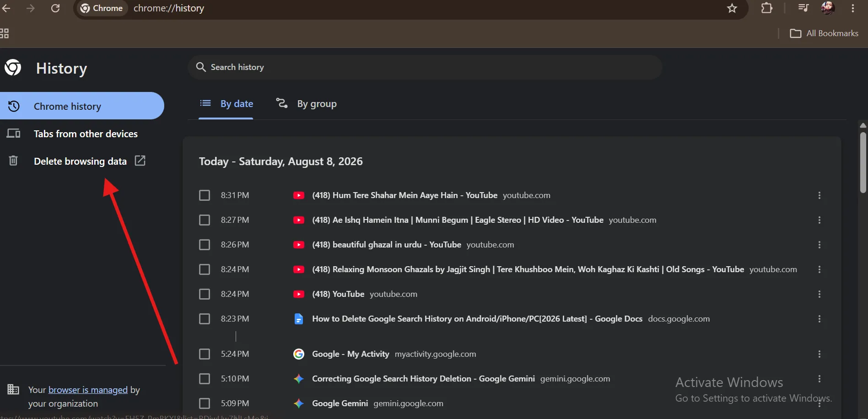Open 'Correcting Google Search History Deletion' Gemini entry
The height and width of the screenshot is (419, 868).
[423, 379]
